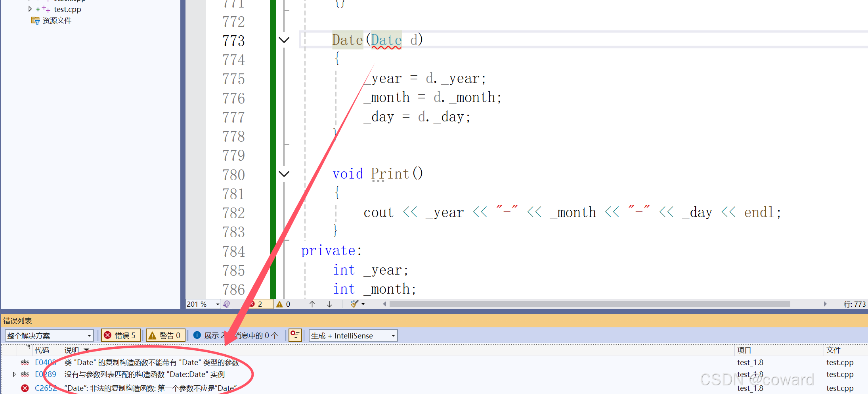Click the editor horizontal scrollbar track

point(590,304)
